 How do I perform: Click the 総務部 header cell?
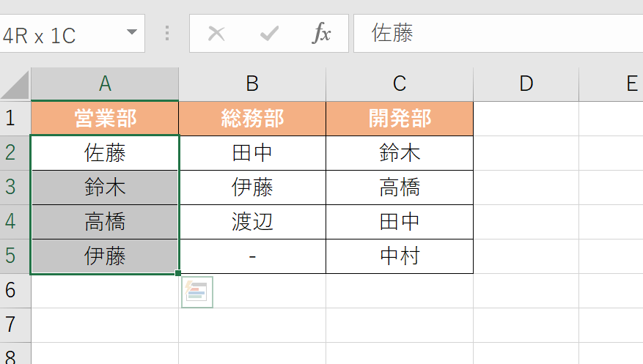[x=252, y=119]
